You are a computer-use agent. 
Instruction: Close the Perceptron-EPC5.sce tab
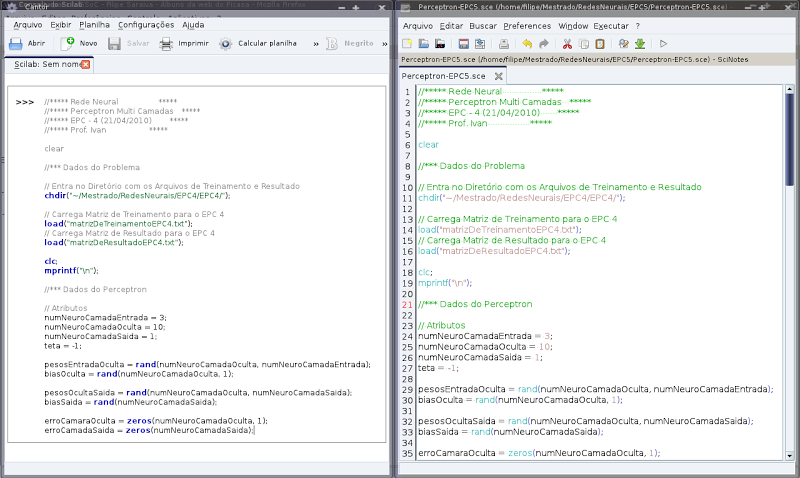(x=498, y=76)
